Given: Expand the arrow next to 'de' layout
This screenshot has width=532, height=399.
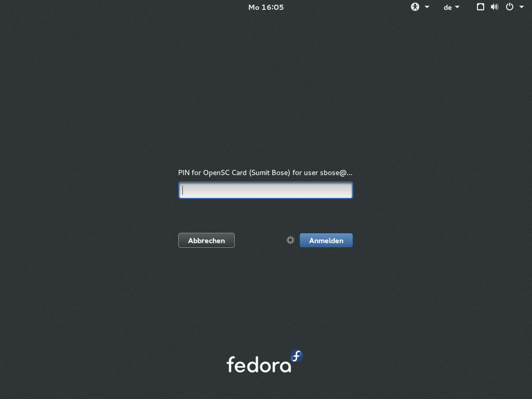Looking at the screenshot, I should [x=457, y=7].
